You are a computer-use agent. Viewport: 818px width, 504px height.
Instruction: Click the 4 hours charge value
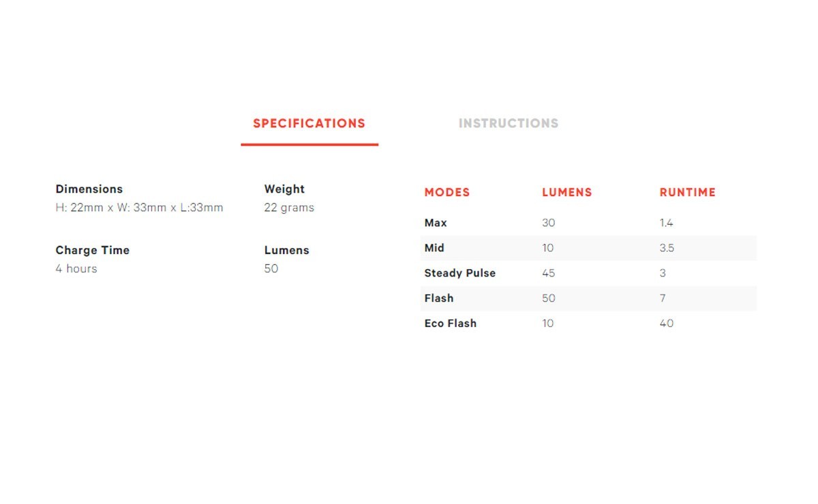pos(76,269)
